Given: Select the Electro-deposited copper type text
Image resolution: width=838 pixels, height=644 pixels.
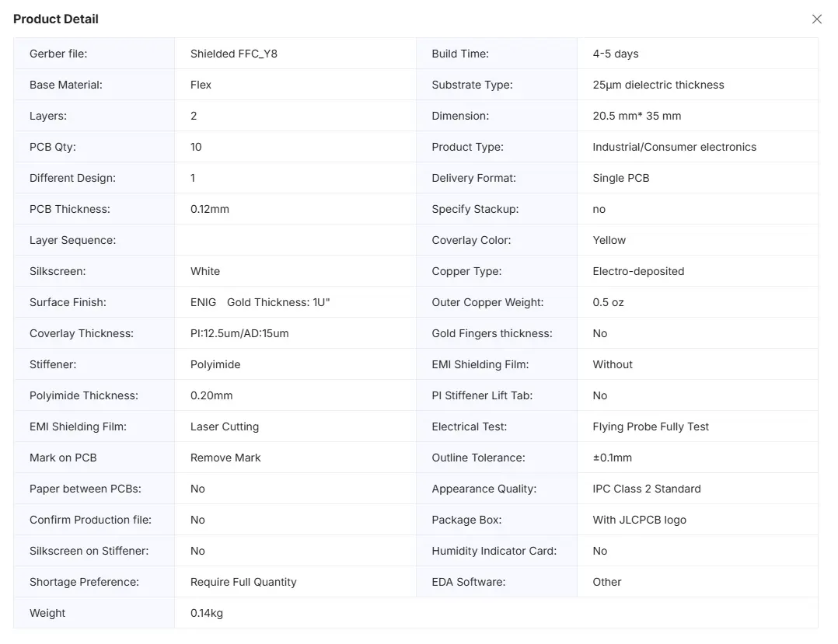Looking at the screenshot, I should (x=638, y=271).
